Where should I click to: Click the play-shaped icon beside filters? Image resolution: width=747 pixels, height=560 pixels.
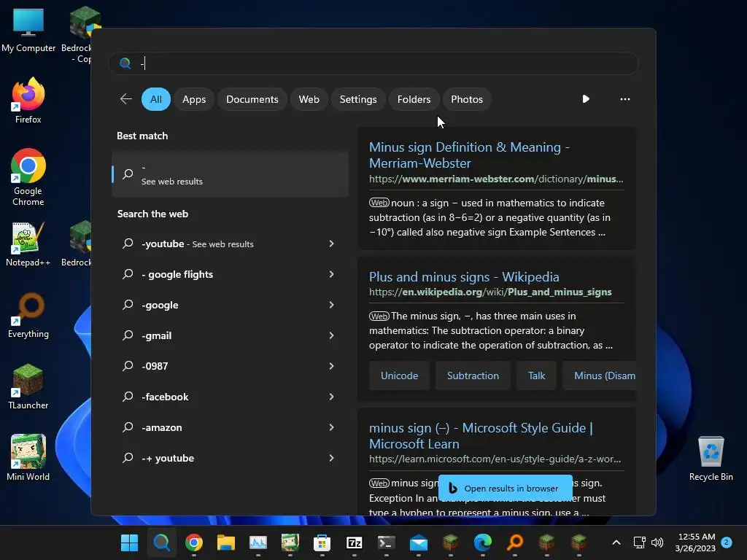click(x=586, y=99)
